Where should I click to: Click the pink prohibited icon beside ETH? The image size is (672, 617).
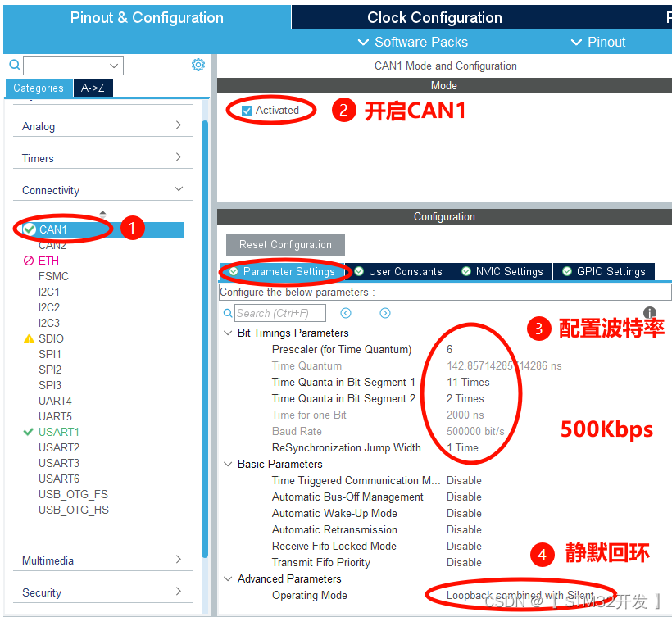29,261
